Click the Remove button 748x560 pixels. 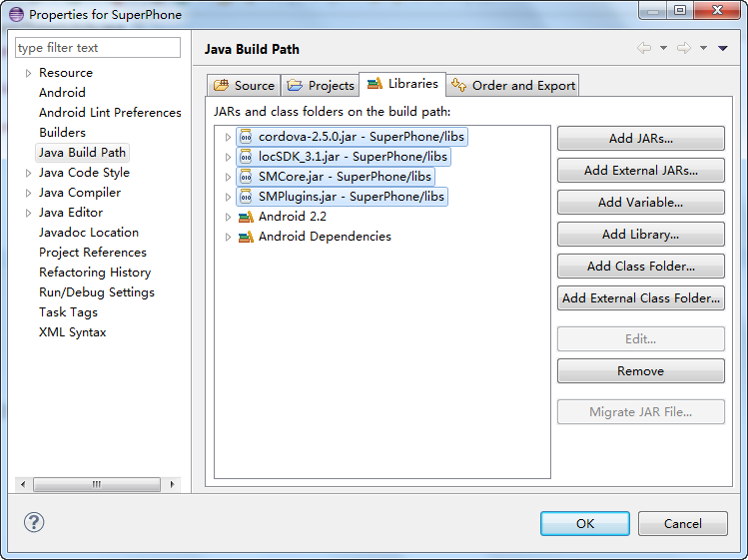tap(640, 371)
